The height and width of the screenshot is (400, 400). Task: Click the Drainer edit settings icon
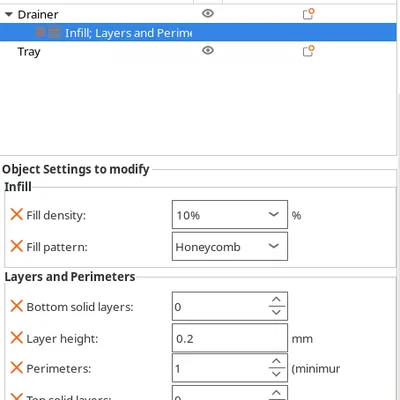click(308, 14)
